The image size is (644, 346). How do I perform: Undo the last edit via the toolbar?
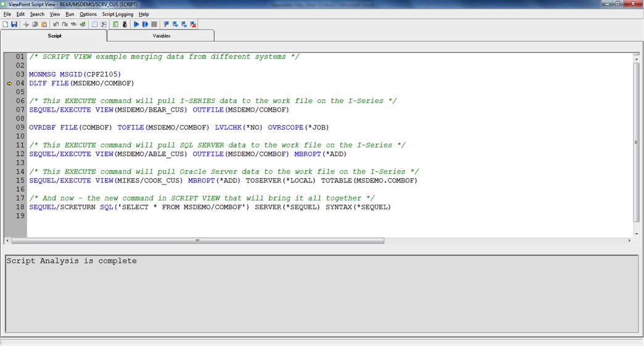coord(56,25)
